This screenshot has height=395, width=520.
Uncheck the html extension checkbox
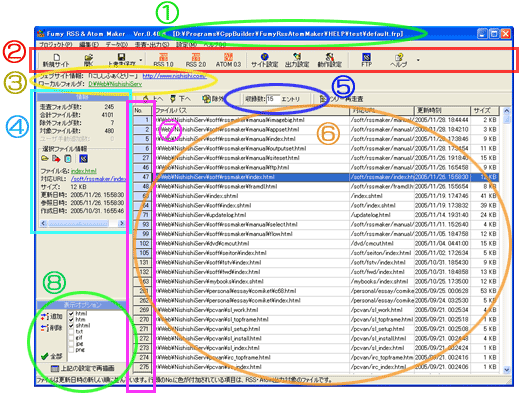71,314
